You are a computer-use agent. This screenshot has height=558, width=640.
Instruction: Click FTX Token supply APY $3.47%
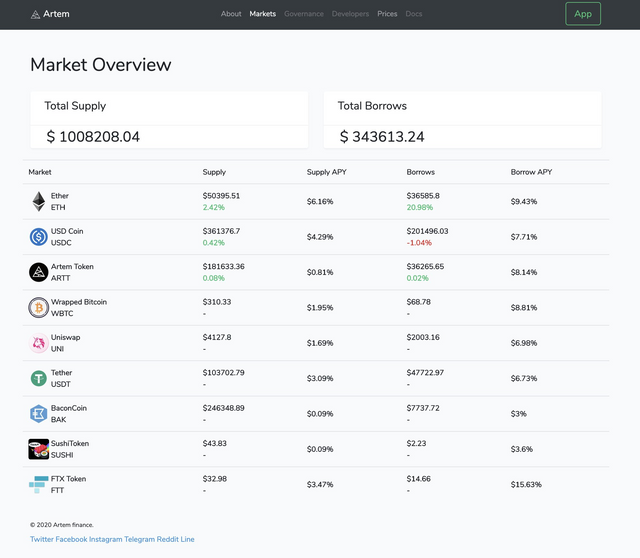coord(320,485)
